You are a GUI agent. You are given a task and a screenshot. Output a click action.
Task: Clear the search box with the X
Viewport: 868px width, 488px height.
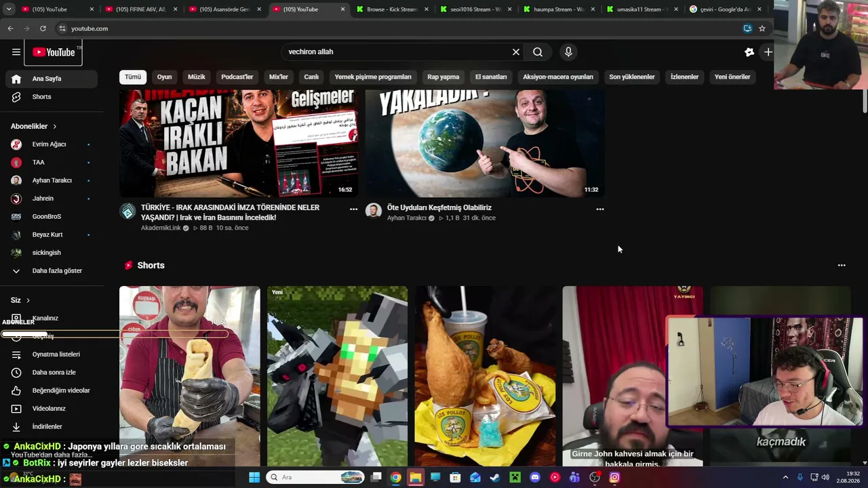(x=516, y=52)
